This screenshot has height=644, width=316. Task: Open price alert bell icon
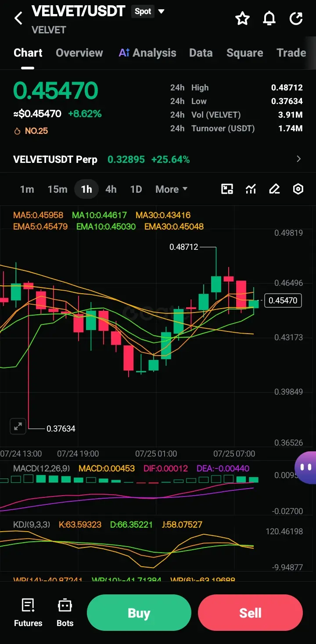(269, 18)
